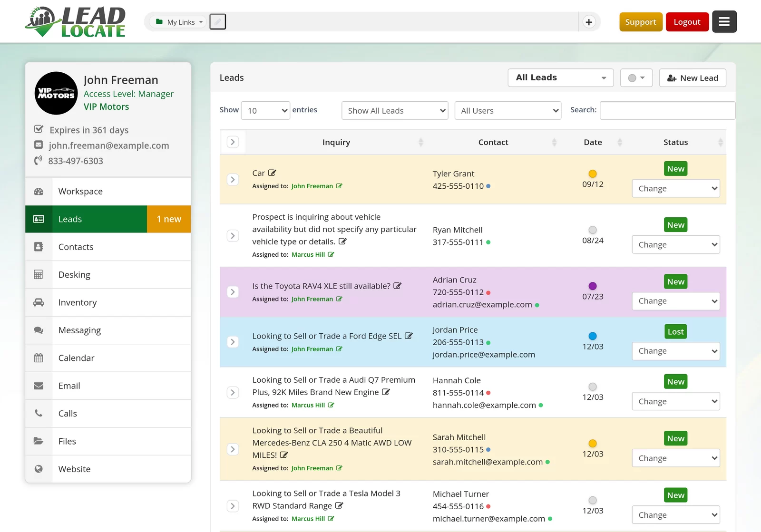Sort by the Contact column arrows
Image resolution: width=761 pixels, height=532 pixels.
point(554,142)
